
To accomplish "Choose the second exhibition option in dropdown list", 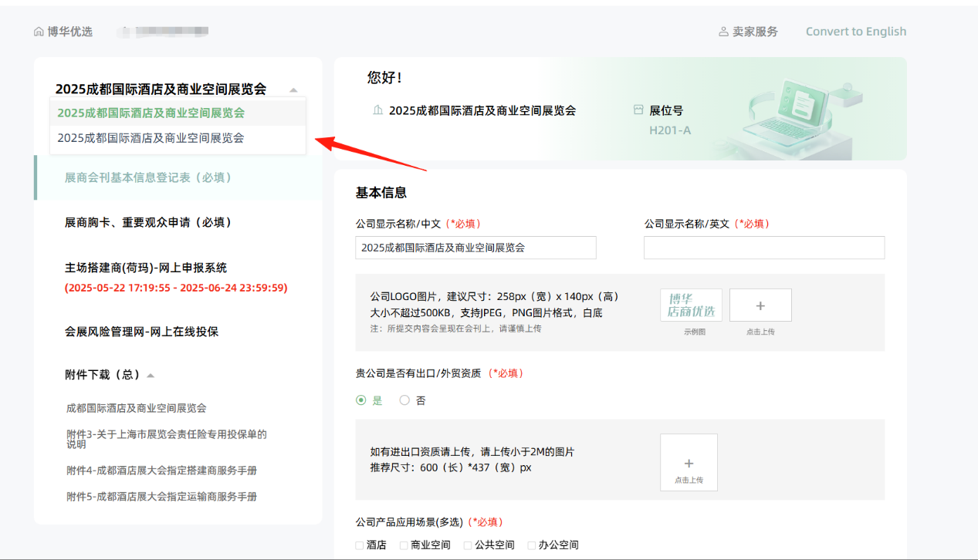I will point(151,138).
